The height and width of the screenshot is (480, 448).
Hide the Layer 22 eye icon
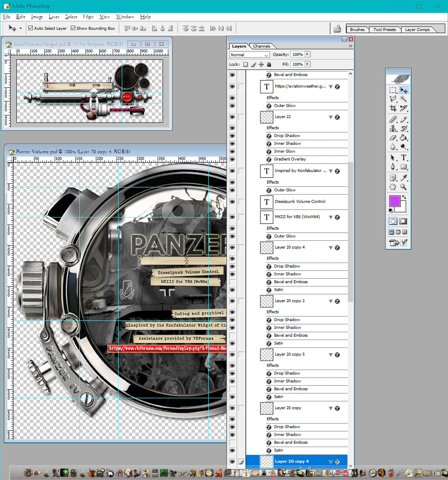232,117
